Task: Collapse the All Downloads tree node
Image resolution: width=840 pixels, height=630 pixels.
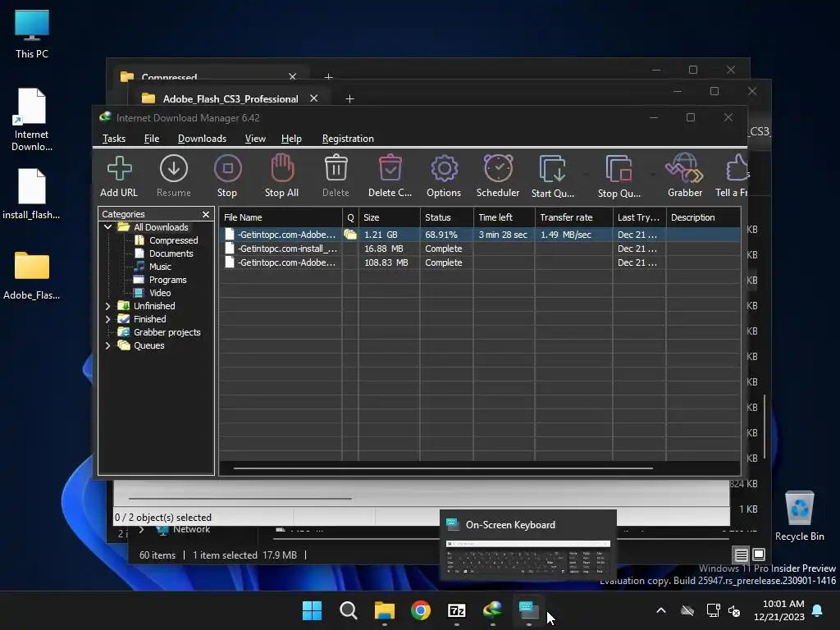Action: 107,227
